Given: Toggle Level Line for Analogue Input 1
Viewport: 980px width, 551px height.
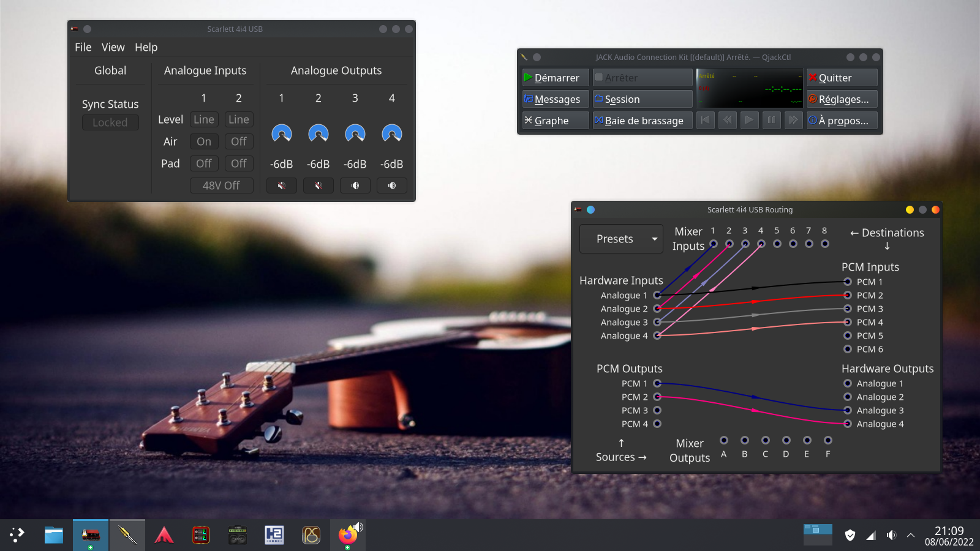Looking at the screenshot, I should coord(204,119).
